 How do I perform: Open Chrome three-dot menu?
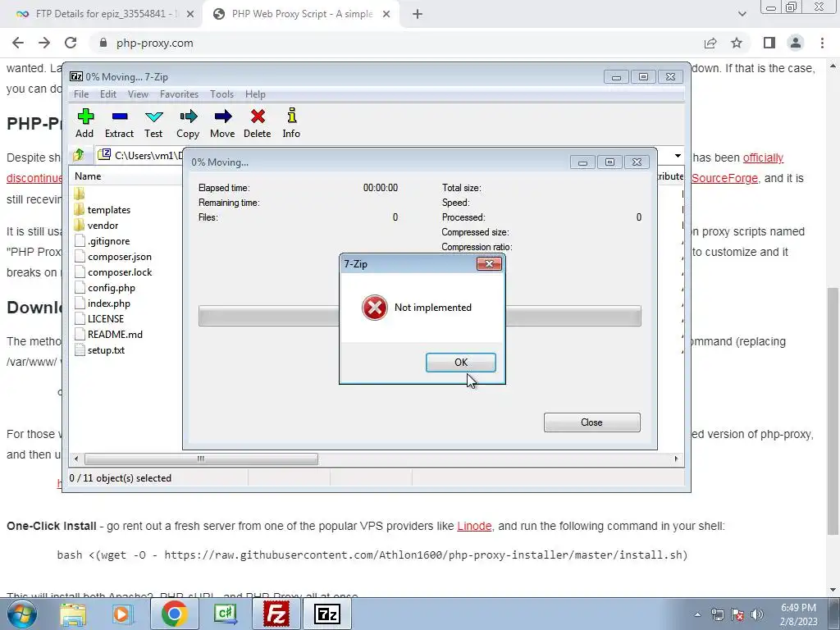point(822,43)
